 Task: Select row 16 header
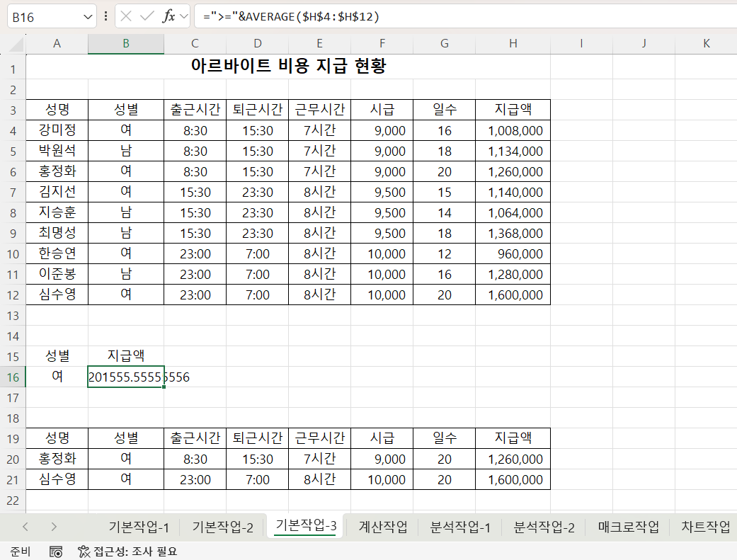point(13,377)
